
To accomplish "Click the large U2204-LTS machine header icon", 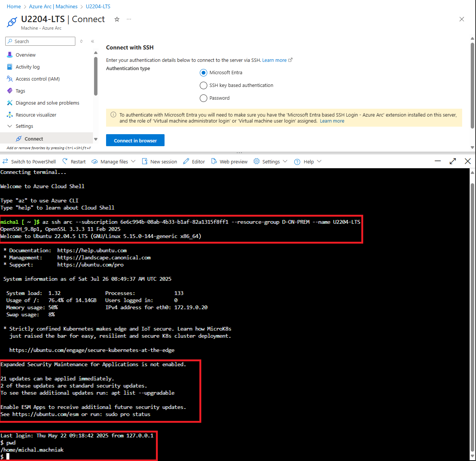I will (12, 22).
